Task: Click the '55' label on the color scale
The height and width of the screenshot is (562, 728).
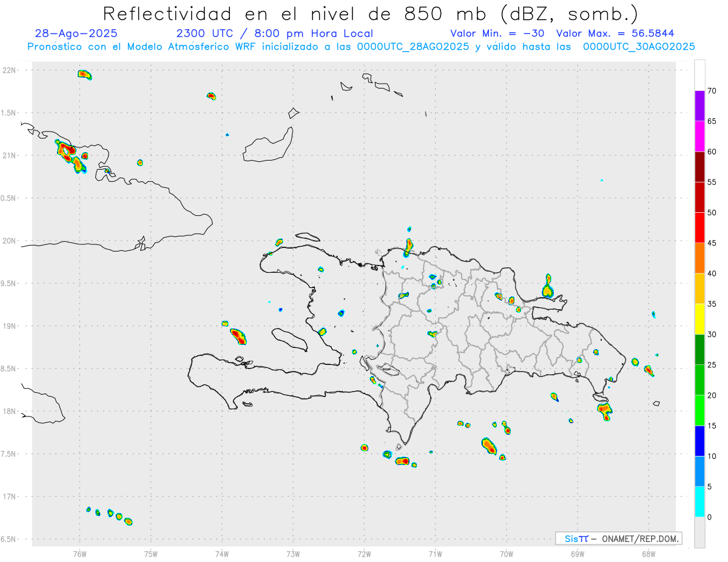Action: (x=712, y=182)
